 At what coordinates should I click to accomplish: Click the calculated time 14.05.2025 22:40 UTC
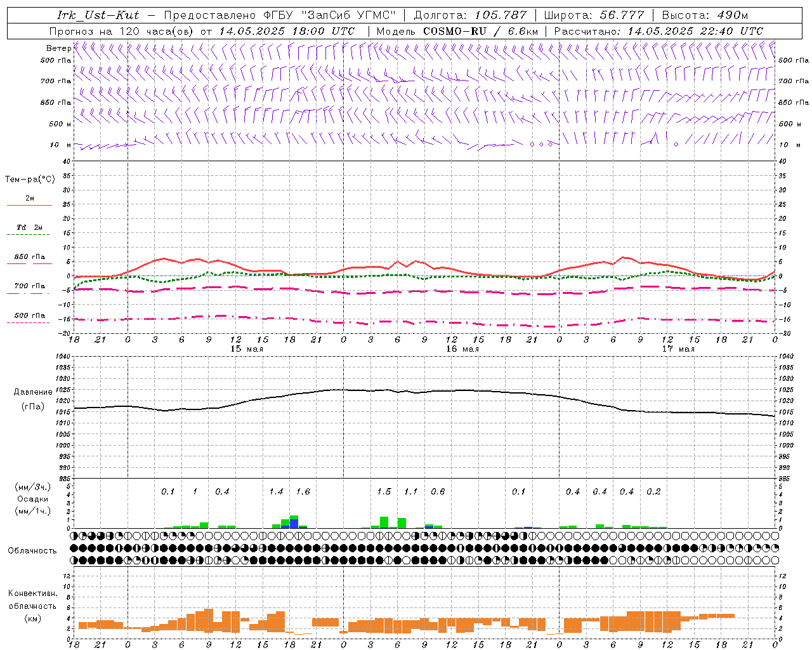[x=695, y=31]
